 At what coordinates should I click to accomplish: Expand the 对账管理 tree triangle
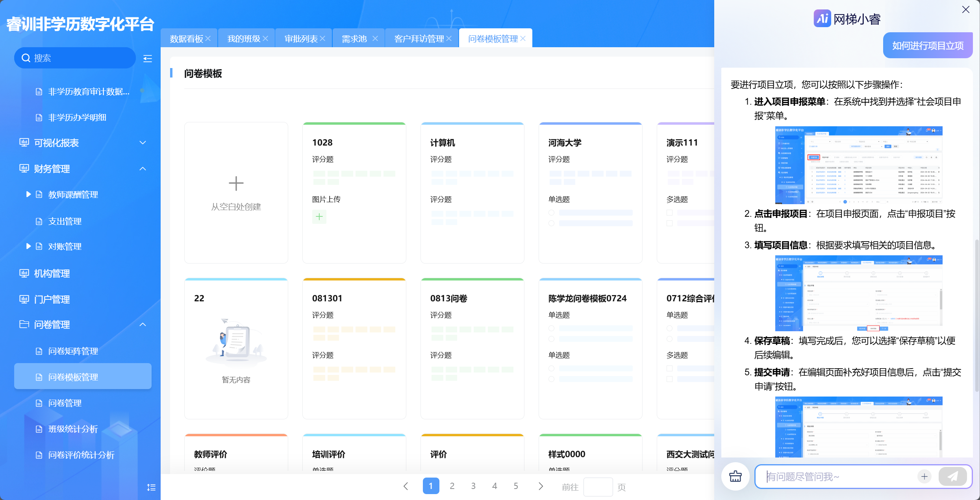[28, 246]
